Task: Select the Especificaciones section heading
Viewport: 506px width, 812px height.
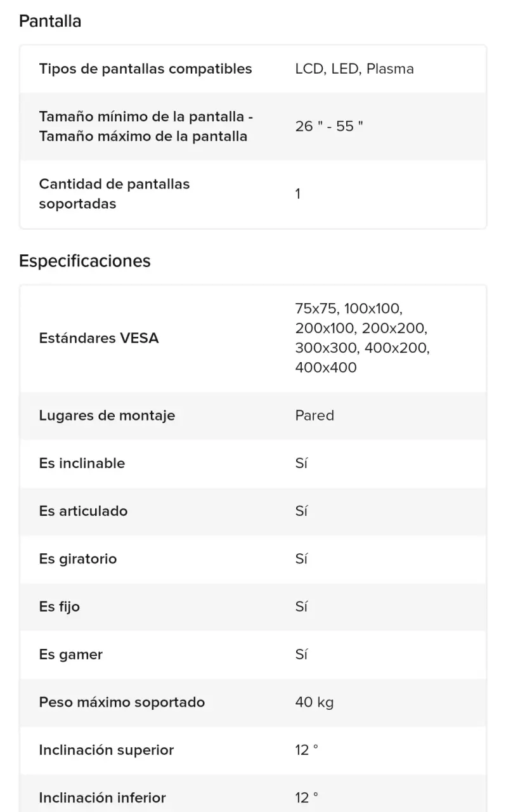Action: tap(85, 261)
